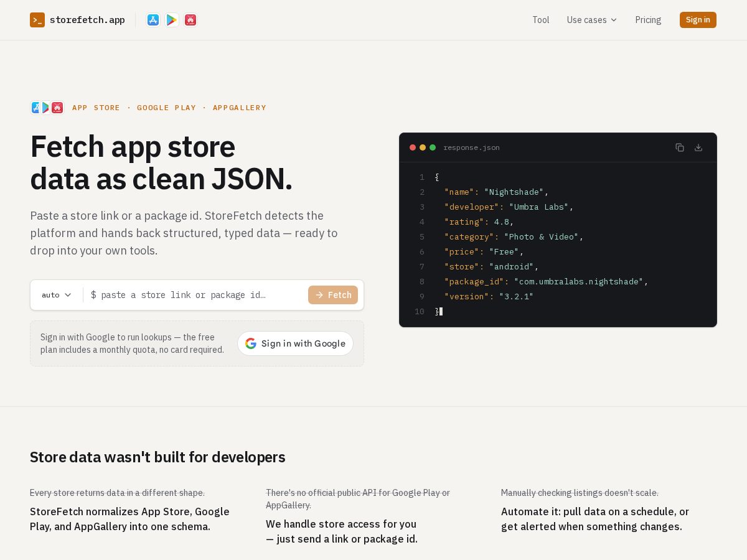Screen dimensions: 747x560
Task: Open the auto platform dropdown
Action: (x=57, y=295)
